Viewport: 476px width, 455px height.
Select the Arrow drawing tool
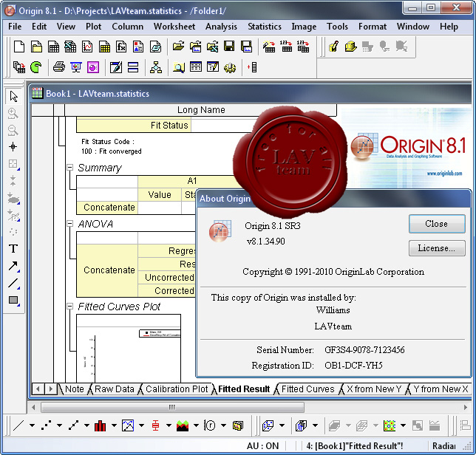click(x=13, y=266)
